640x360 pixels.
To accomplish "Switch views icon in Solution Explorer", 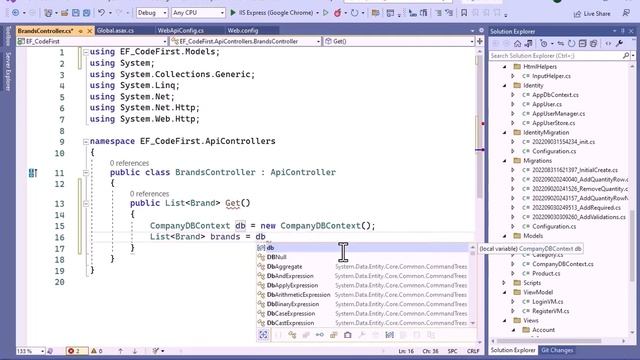I will click(529, 44).
